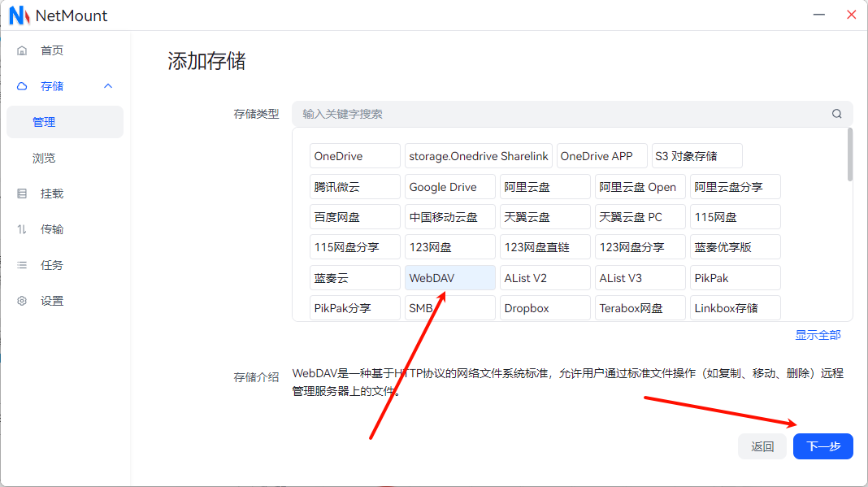Click the gear icon beside 设置
The height and width of the screenshot is (487, 868).
[22, 301]
